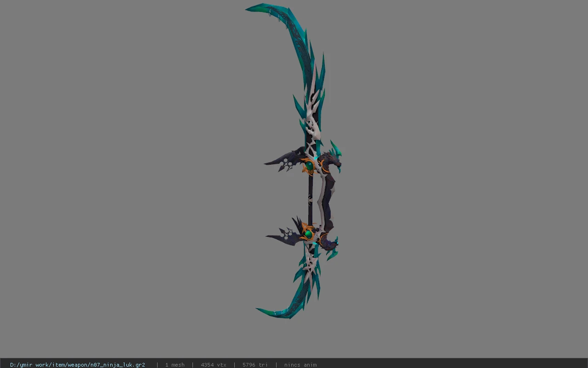Click the n07_ninja_luk.gr2 file path in status bar

point(78,365)
